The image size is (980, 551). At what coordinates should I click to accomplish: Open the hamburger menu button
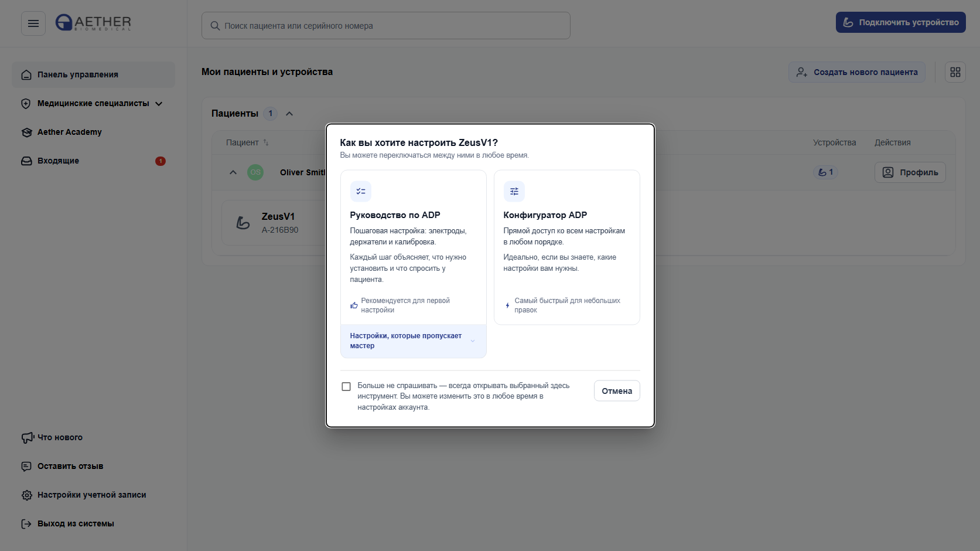[33, 23]
